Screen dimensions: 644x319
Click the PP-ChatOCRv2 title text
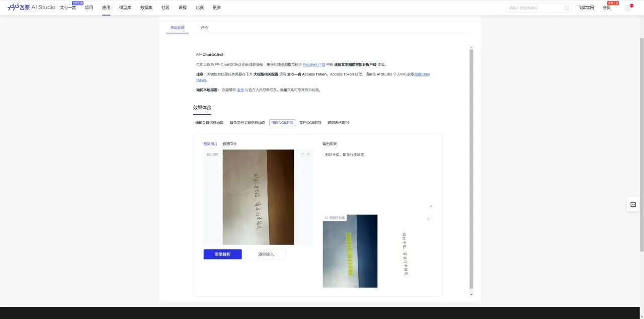tap(210, 55)
